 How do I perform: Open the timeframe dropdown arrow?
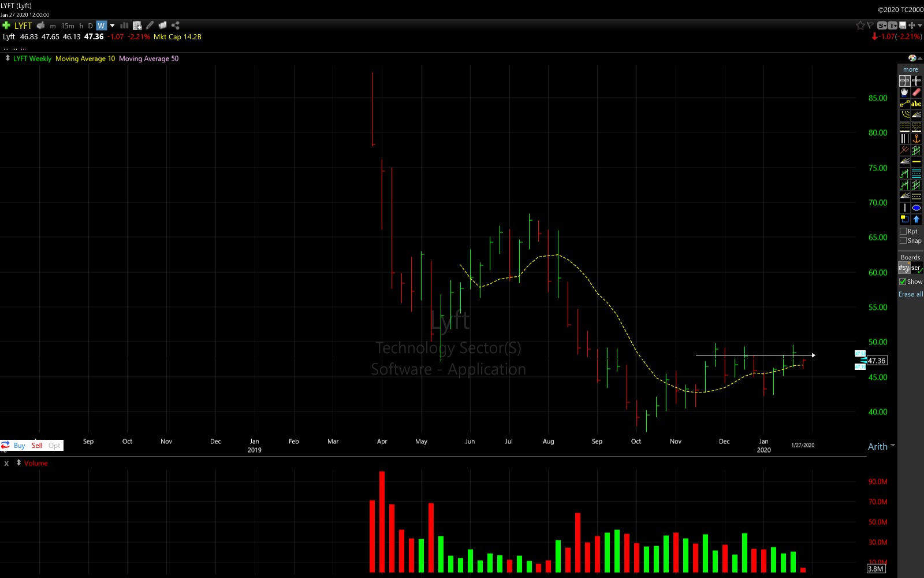[112, 25]
